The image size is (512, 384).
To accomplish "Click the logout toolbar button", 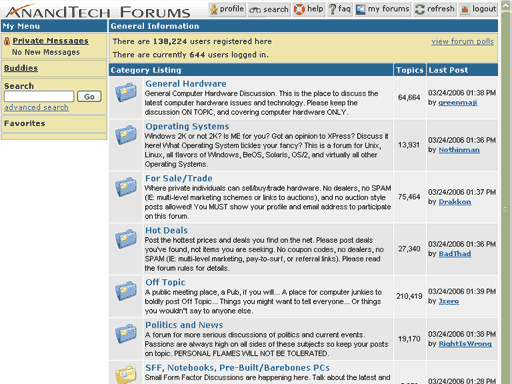I will (x=478, y=9).
